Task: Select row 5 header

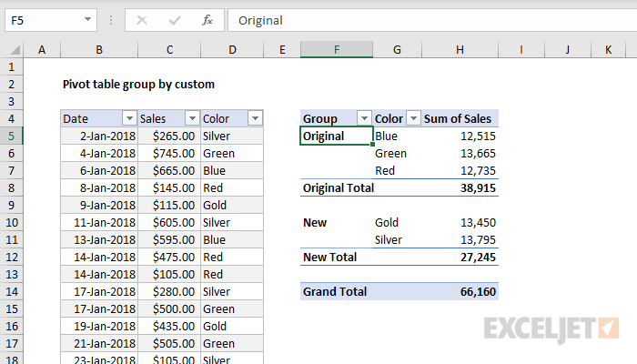Action: point(11,136)
